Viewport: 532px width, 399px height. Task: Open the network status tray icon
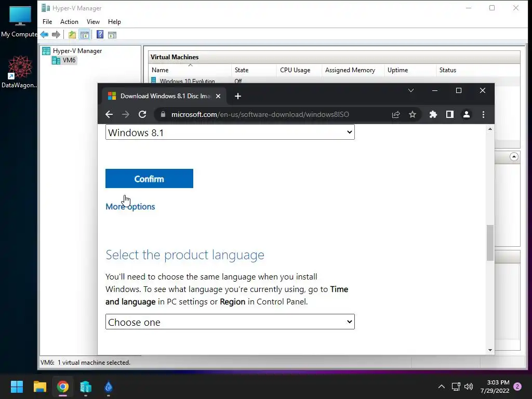point(456,387)
